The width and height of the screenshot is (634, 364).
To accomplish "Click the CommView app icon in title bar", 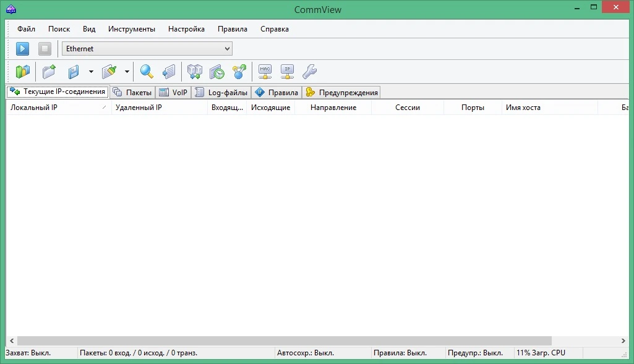I will coord(11,9).
